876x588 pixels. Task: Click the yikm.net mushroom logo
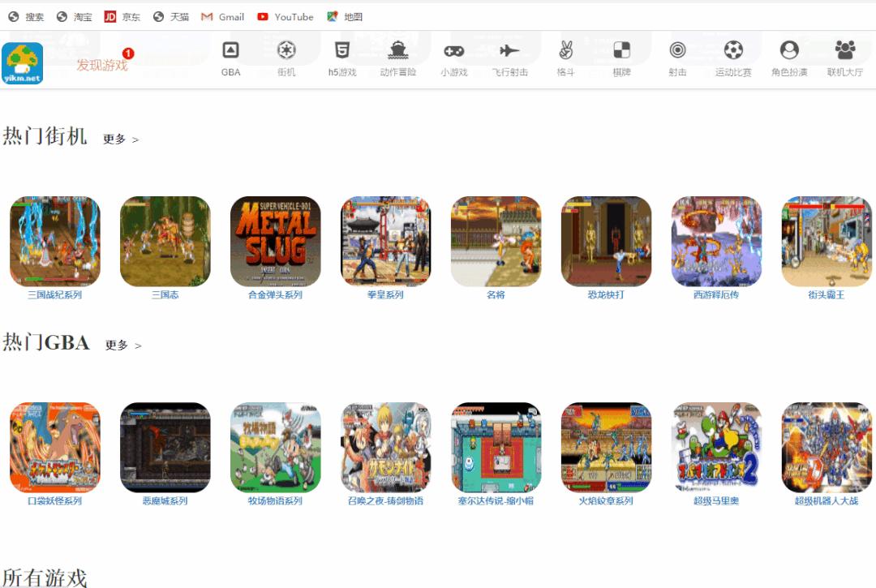pyautogui.click(x=23, y=63)
